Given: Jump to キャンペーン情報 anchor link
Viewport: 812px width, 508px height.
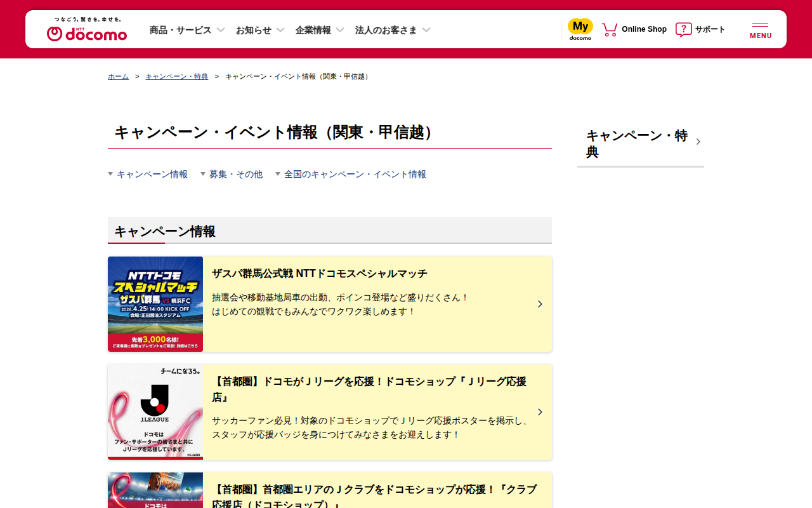Looking at the screenshot, I should 152,174.
